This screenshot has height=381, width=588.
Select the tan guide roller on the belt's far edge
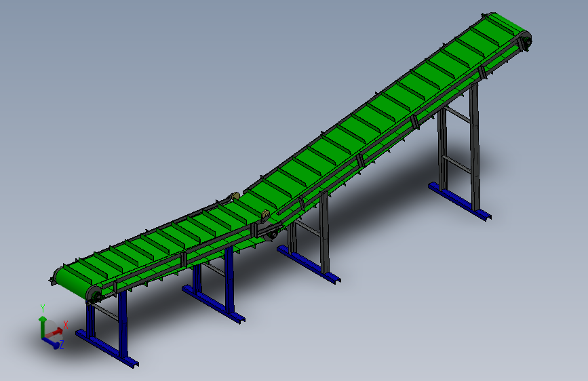pos(235,197)
